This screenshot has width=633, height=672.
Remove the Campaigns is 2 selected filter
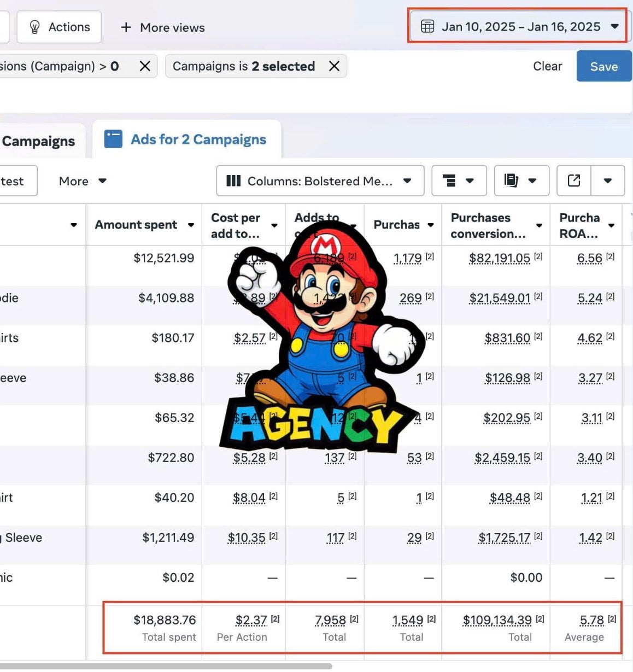click(334, 66)
